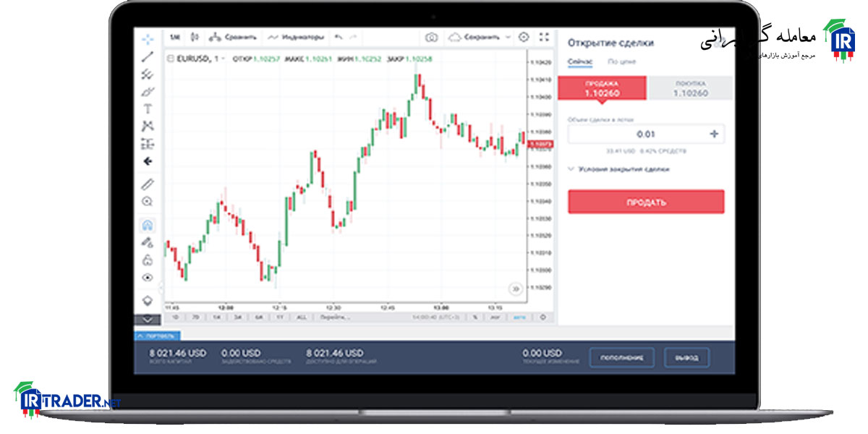
Task: Click the ОТКР 1.10257 open value
Action: (256, 59)
